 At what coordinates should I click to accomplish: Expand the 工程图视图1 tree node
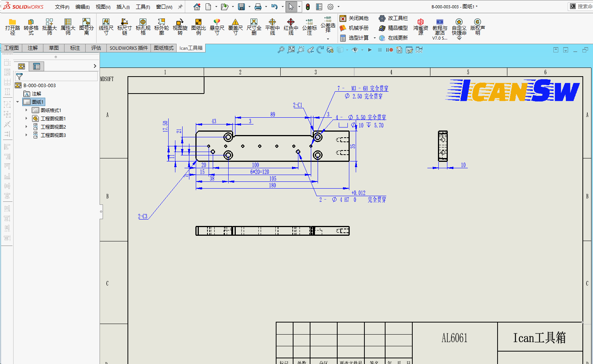point(26,118)
